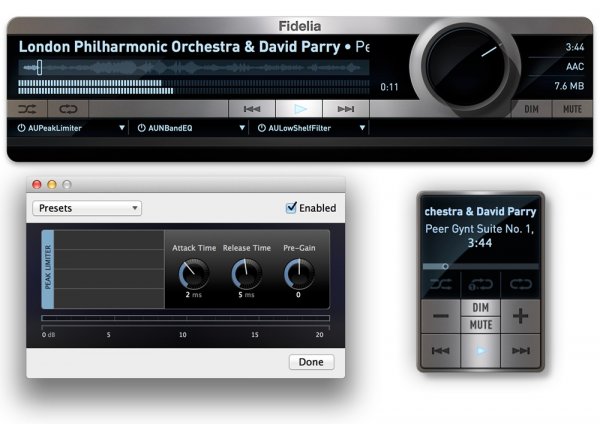Skip to previous track in main player
This screenshot has height=424, width=600.
tap(252, 109)
